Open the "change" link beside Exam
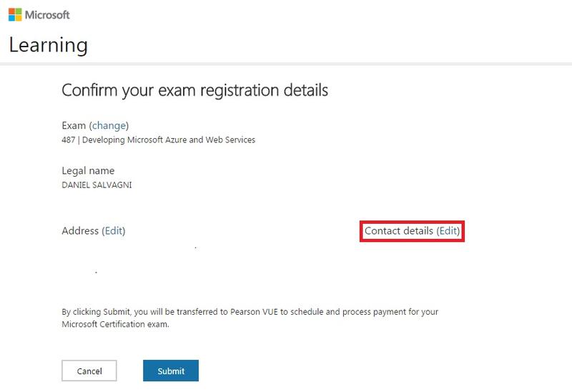Image resolution: width=572 pixels, height=392 pixels. pyautogui.click(x=109, y=126)
